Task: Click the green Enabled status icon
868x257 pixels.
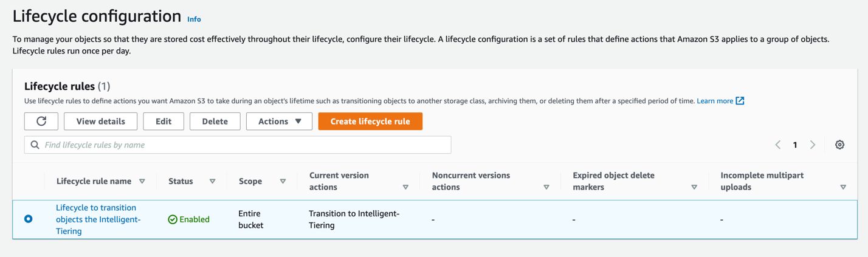Action: [173, 219]
